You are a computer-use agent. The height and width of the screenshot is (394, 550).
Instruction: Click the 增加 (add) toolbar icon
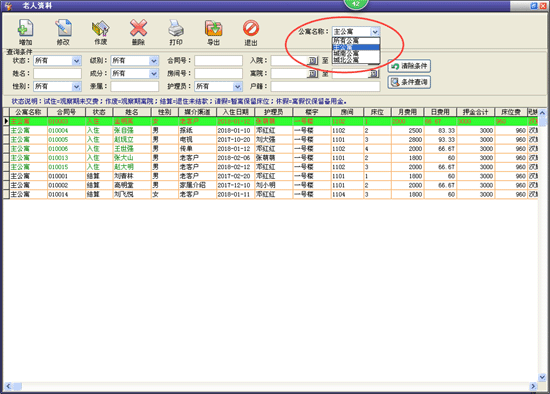point(25,28)
